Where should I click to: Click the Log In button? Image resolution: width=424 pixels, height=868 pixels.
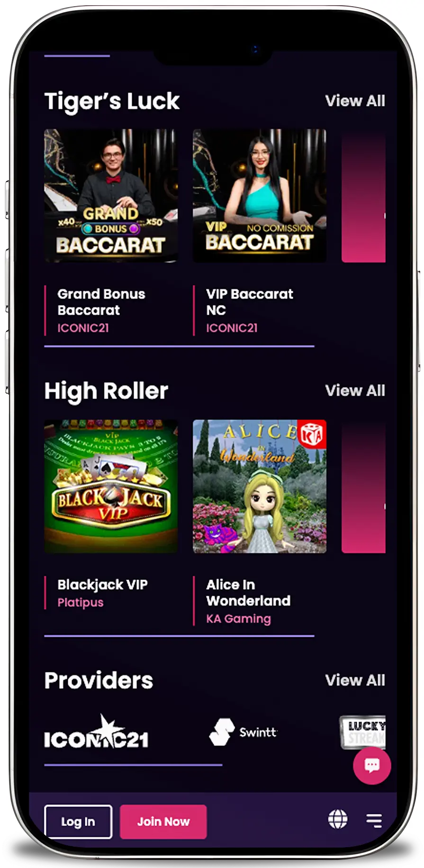pos(78,822)
